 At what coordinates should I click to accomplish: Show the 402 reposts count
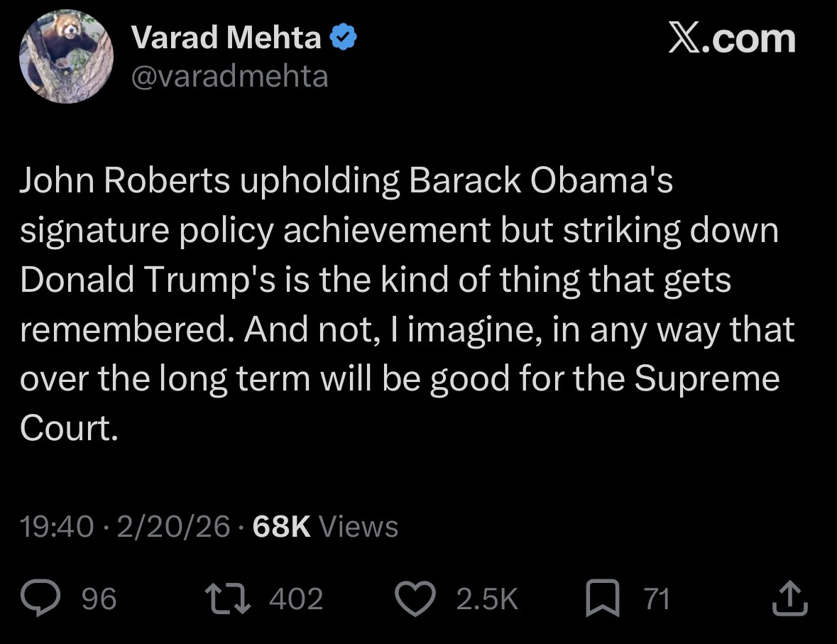296,599
